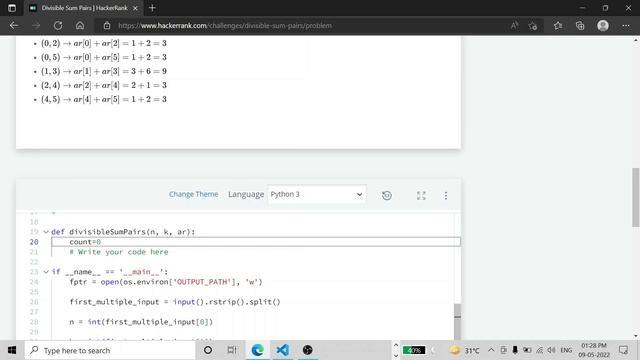The image size is (640, 360).
Task: Select the Divisible Sum Pairs tab
Action: click(84, 8)
